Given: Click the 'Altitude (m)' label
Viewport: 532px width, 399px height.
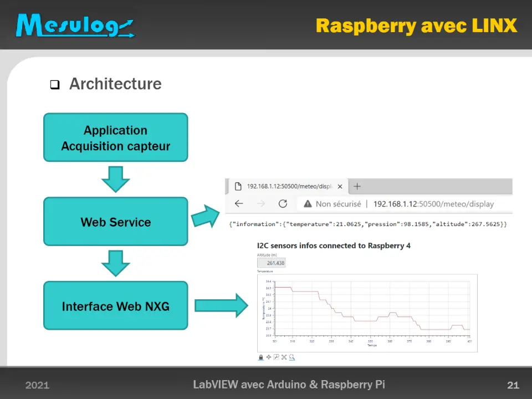Looking at the screenshot, I should point(267,255).
